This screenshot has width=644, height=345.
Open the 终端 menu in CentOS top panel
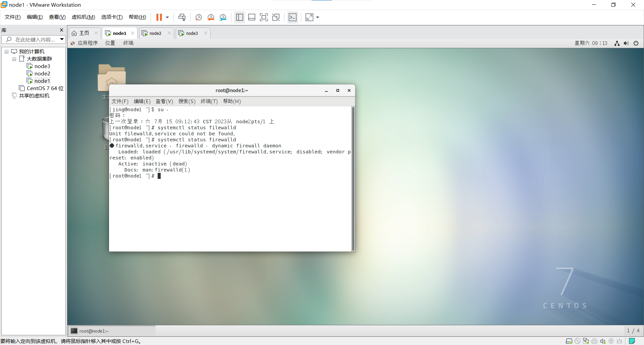click(128, 43)
